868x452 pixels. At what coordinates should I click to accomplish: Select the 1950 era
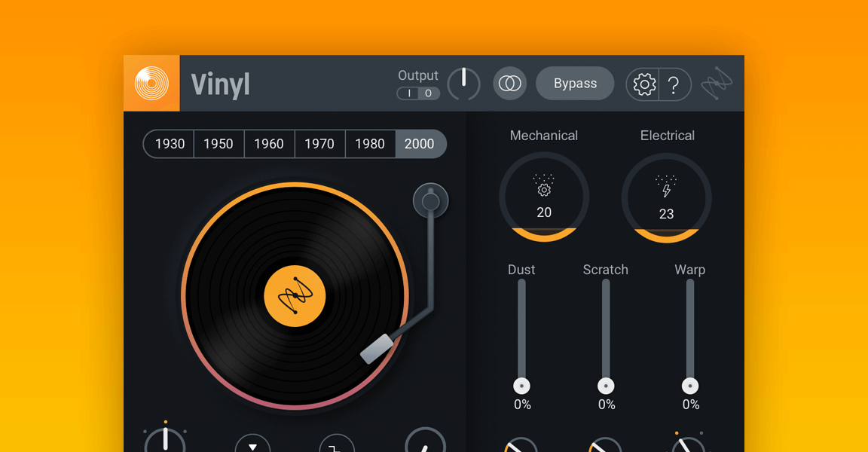pyautogui.click(x=219, y=144)
